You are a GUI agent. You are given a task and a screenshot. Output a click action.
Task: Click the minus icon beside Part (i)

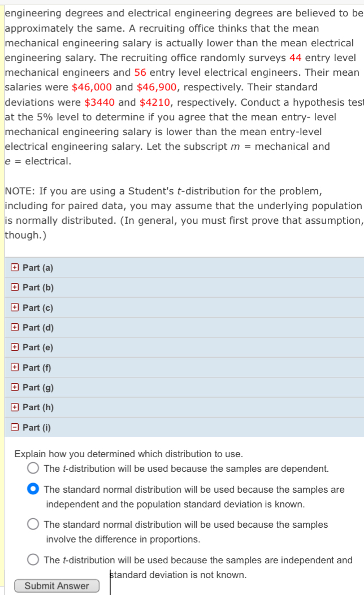14,427
